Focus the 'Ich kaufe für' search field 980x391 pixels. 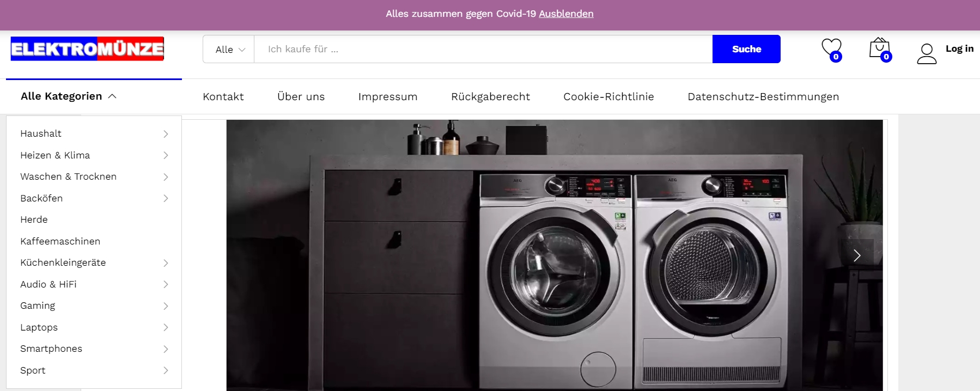[x=483, y=49]
